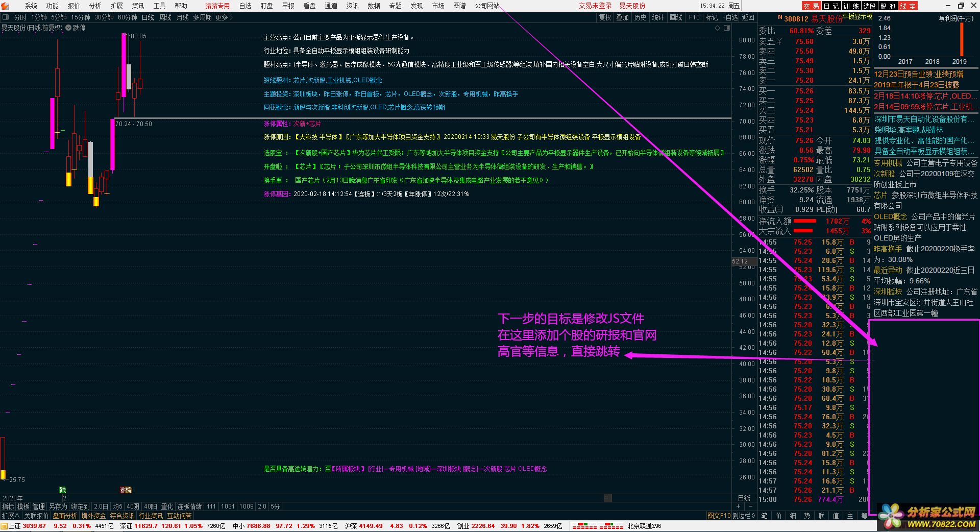980x532 pixels.
Task: Open the 互动问答 tab
Action: point(179,516)
